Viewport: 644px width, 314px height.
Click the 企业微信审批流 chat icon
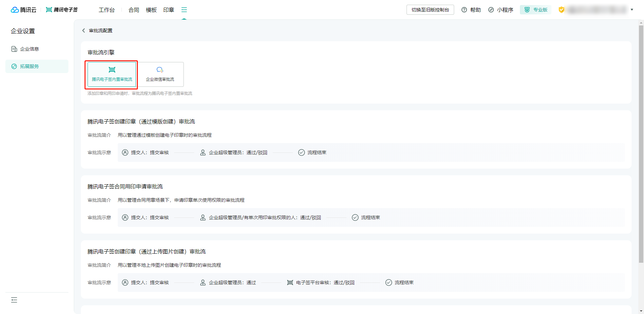click(x=160, y=70)
